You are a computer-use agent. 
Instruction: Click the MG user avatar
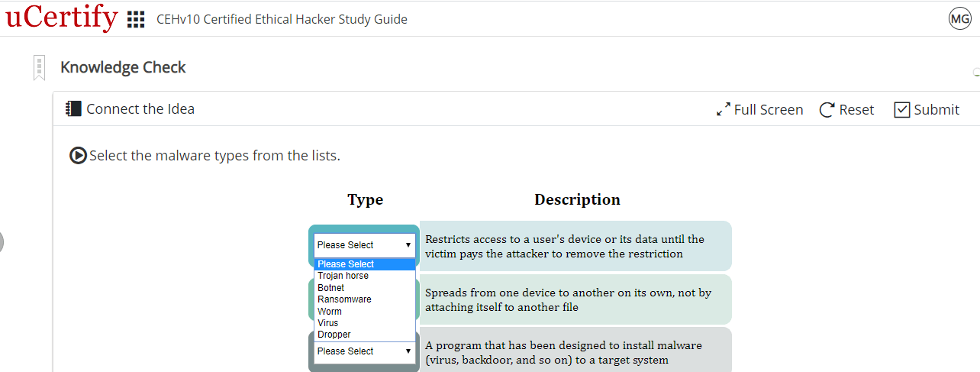959,19
